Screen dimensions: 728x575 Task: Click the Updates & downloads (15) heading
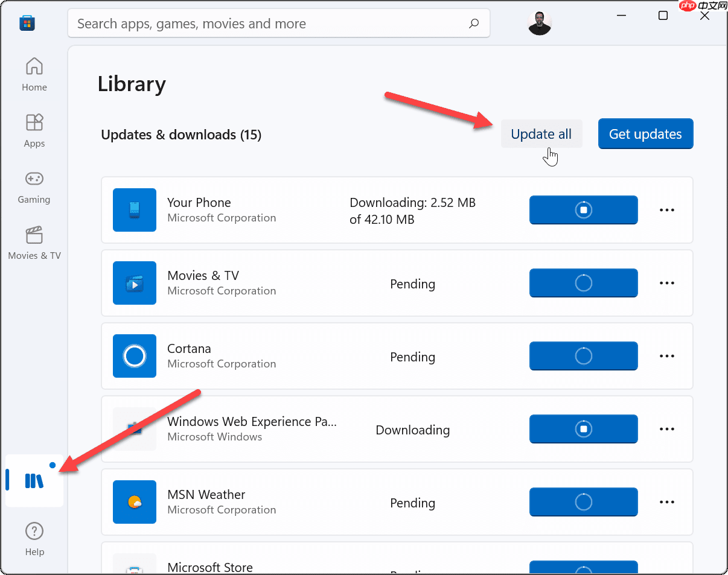click(181, 135)
